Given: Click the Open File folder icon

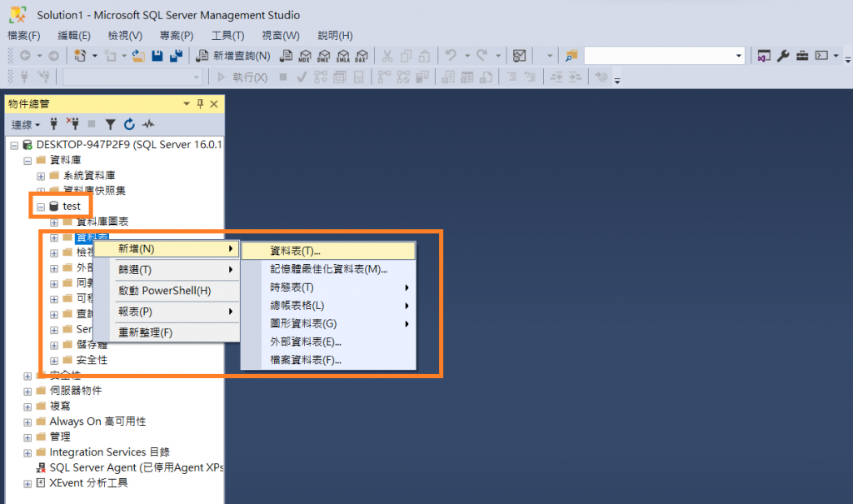Looking at the screenshot, I should pyautogui.click(x=138, y=56).
